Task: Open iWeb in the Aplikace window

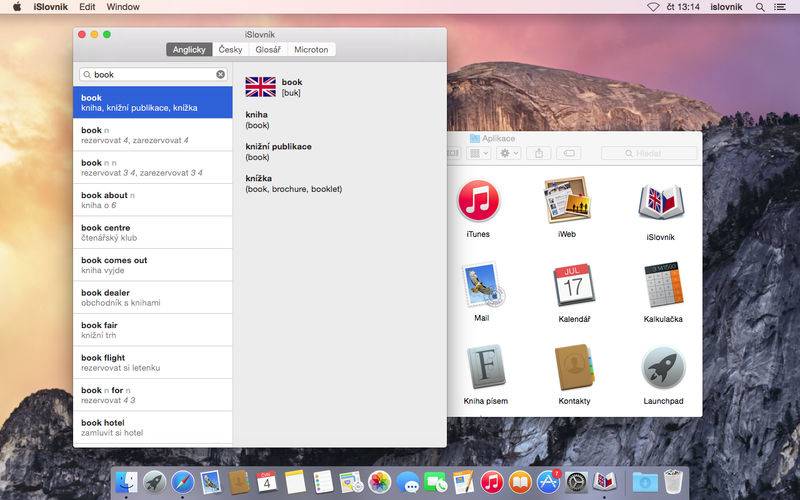Action: [x=567, y=199]
